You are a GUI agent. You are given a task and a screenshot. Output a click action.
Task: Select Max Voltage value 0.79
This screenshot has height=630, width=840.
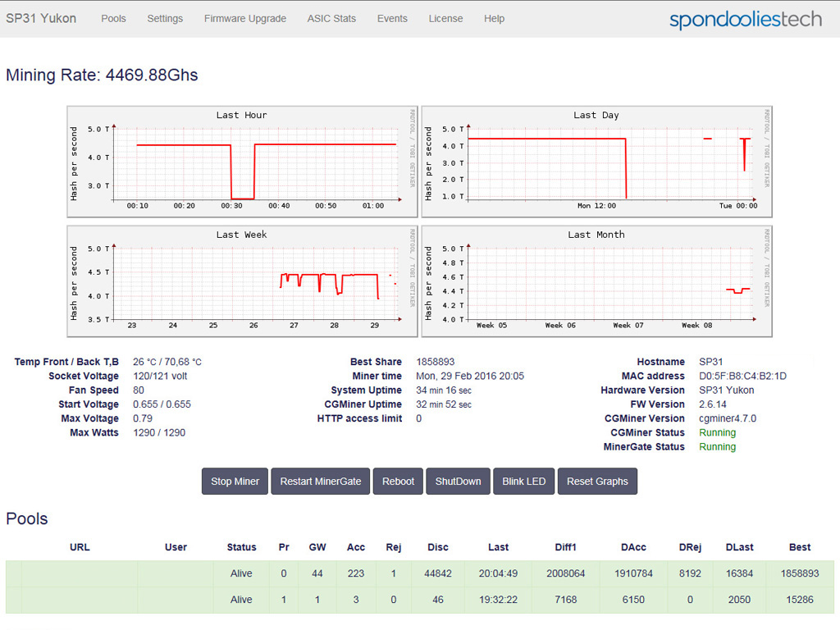[x=143, y=418]
